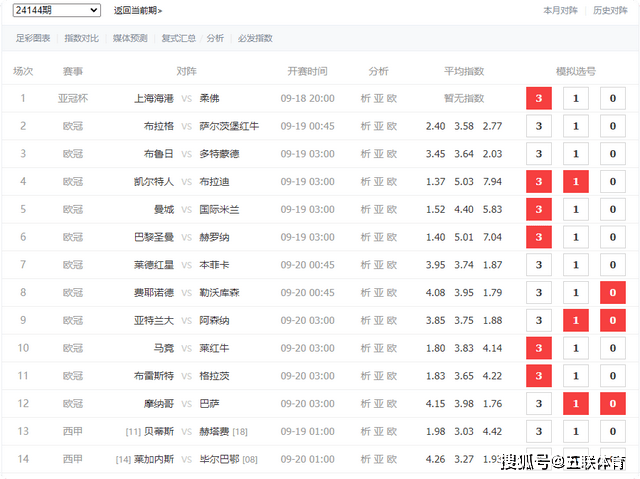Click 亚冠杯 league label in row 1
The width and height of the screenshot is (640, 479).
click(x=73, y=98)
